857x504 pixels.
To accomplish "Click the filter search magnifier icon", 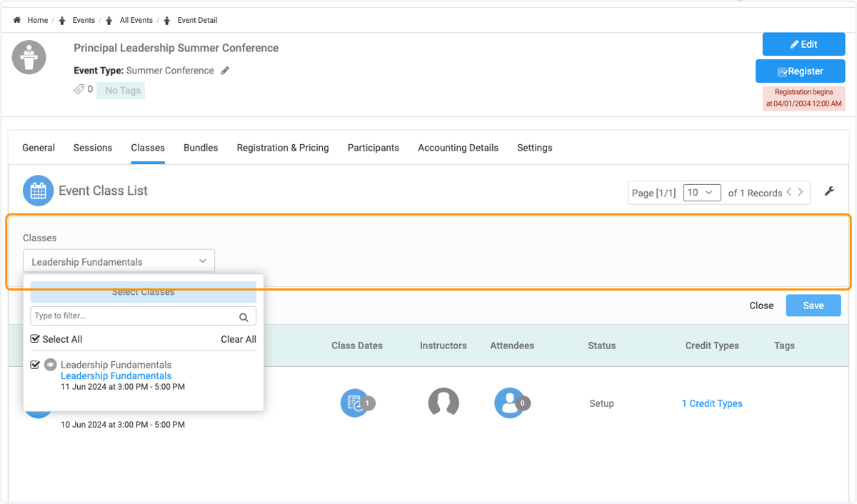I will pos(244,317).
